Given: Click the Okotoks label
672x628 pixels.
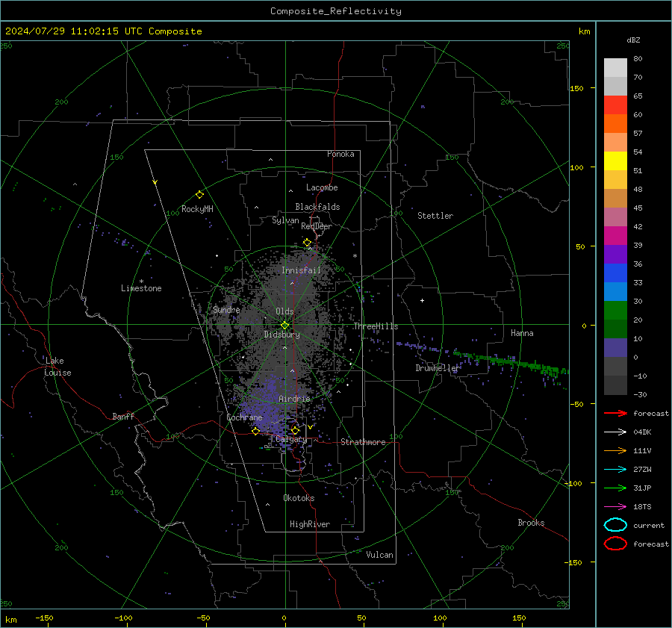Looking at the screenshot, I should (299, 498).
